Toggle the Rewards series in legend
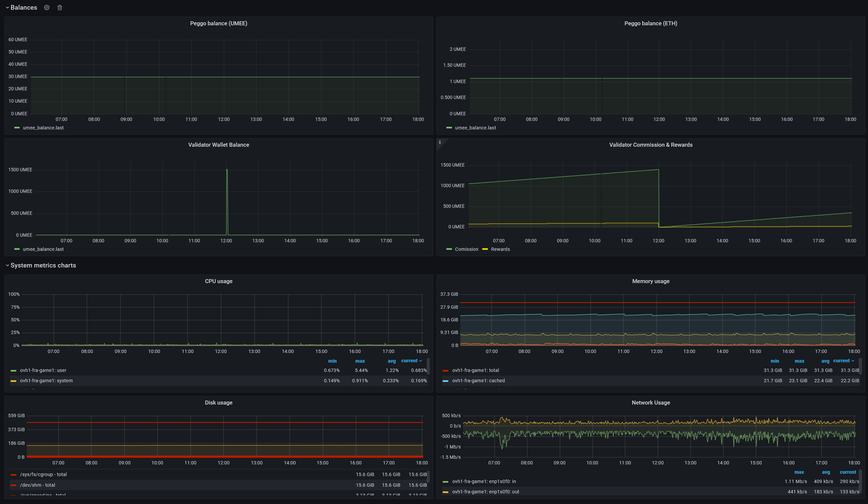Screen dimensions: 868x504 [500, 249]
